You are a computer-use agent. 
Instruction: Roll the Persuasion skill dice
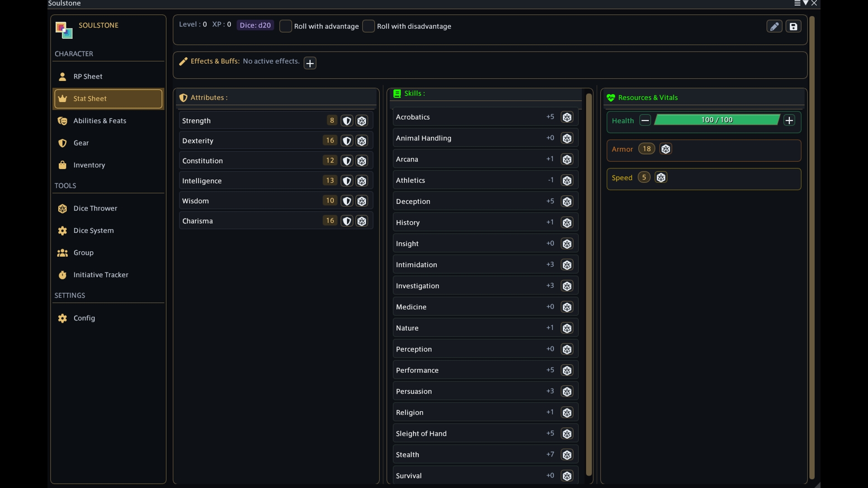567,392
